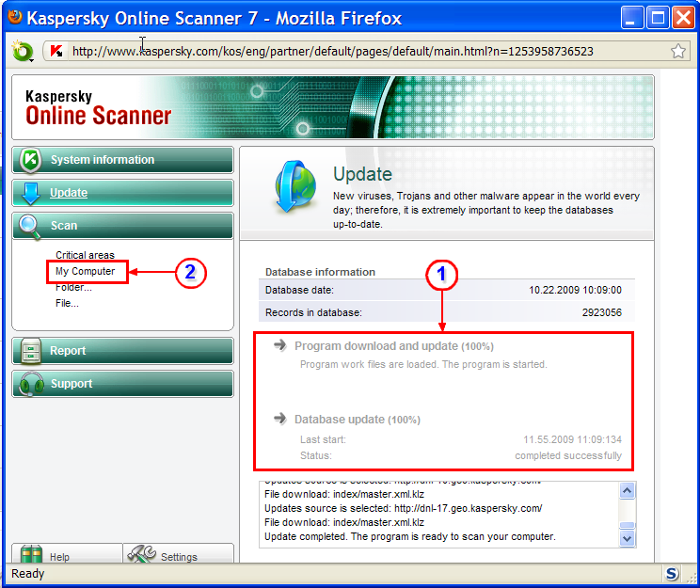Click the globe Update icon in main panel
The image size is (700, 588).
click(295, 185)
